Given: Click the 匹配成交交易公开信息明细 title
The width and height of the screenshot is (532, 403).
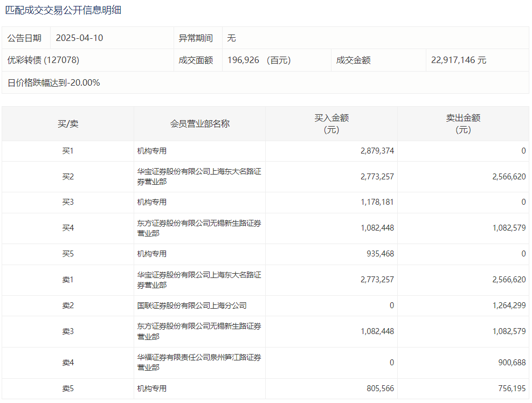Looking at the screenshot, I should (x=63, y=10).
